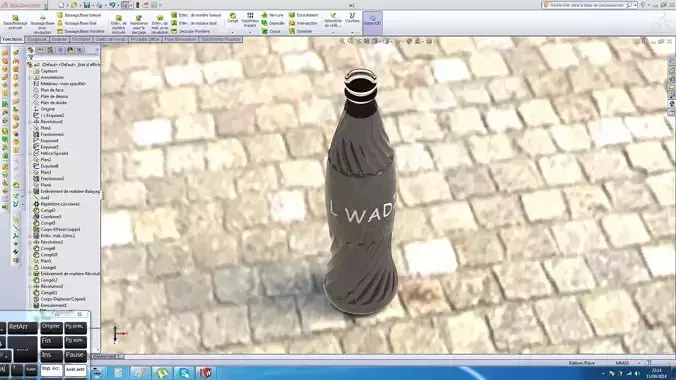Open Courbes dropdown arrow
The image size is (676, 380).
point(352,32)
